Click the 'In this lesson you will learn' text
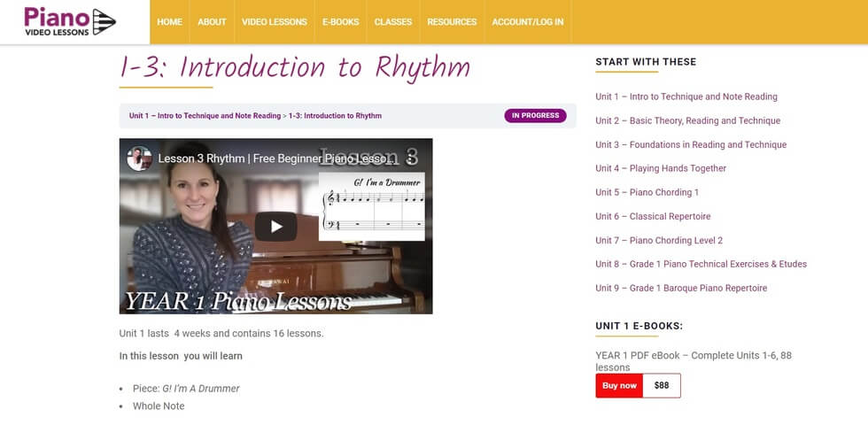This screenshot has width=868, height=425. click(x=181, y=356)
